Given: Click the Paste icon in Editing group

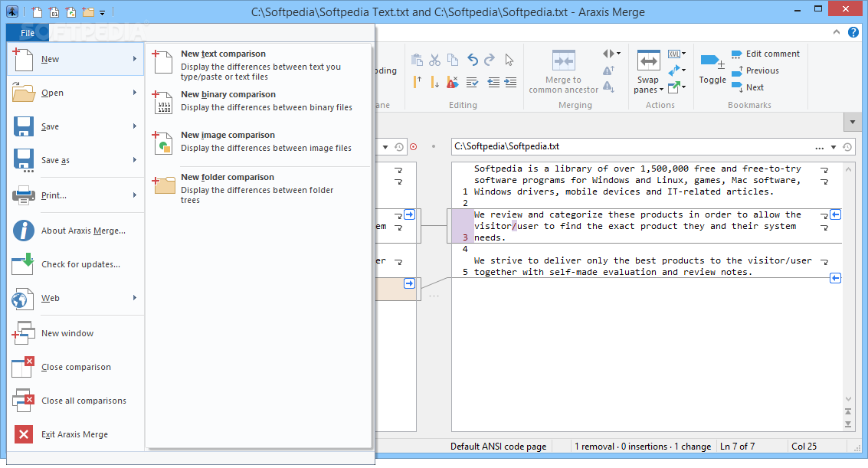Looking at the screenshot, I should [x=418, y=60].
